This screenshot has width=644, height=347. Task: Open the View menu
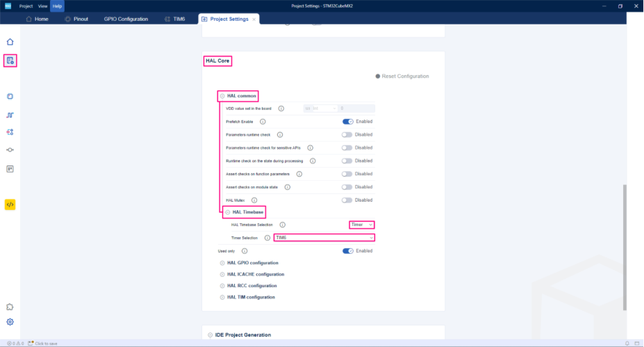42,6
